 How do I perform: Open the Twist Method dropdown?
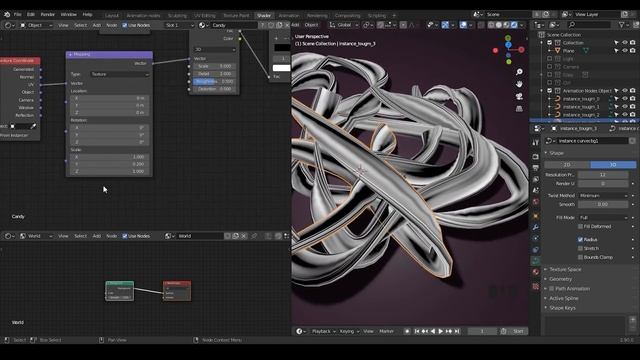point(603,196)
